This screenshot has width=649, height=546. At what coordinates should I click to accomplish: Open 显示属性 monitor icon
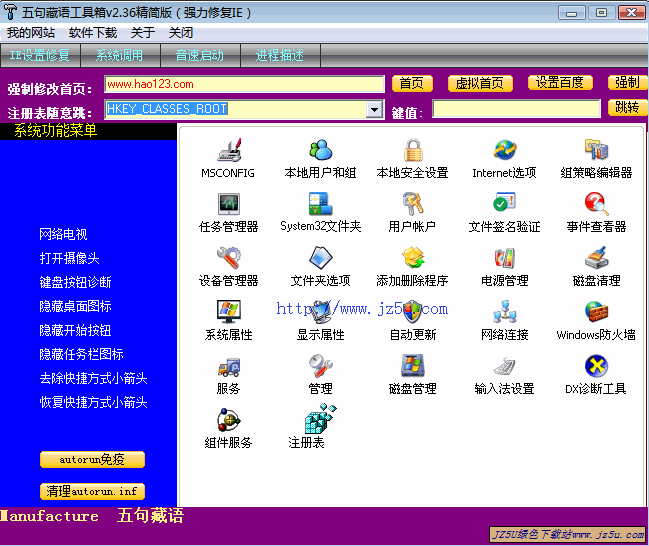click(321, 312)
